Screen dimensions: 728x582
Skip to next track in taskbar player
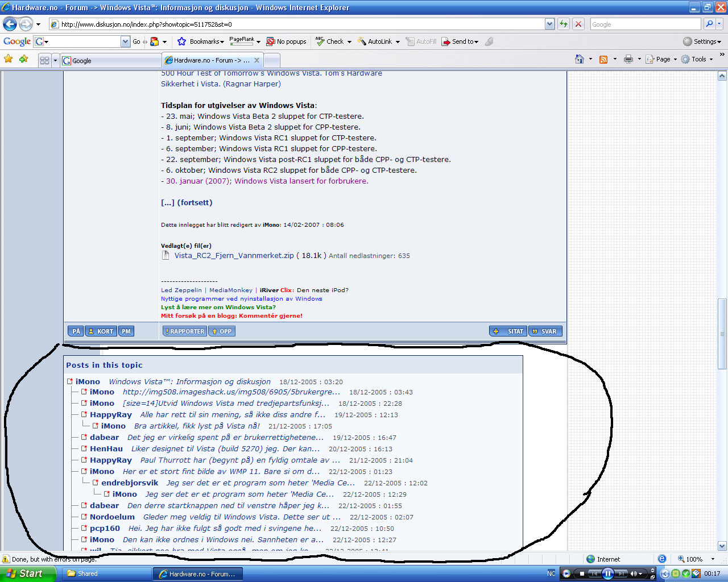[x=622, y=574]
